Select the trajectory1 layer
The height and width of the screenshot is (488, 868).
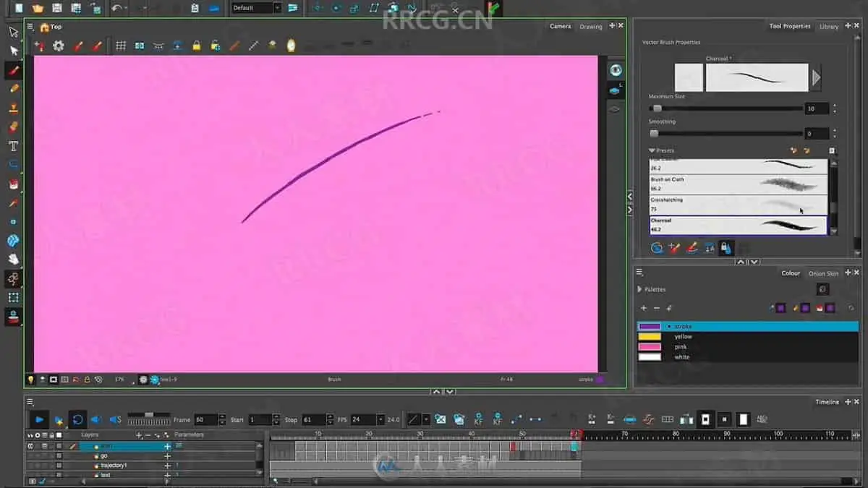pos(114,466)
